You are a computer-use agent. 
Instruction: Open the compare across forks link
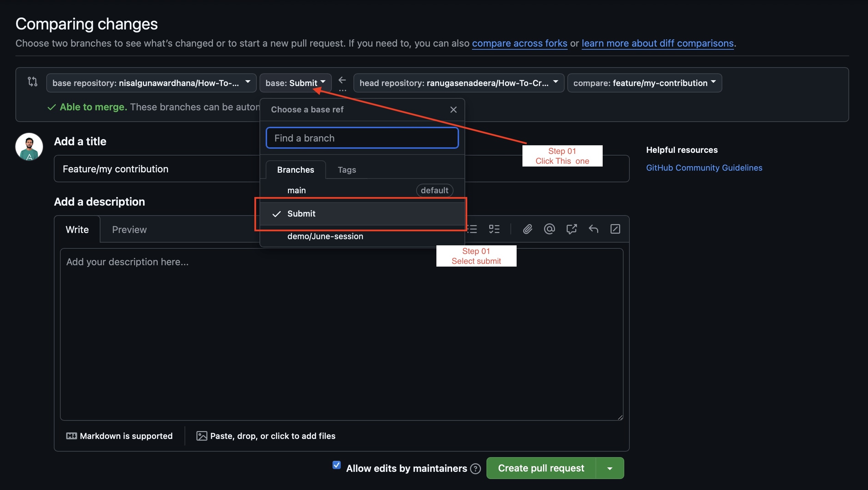click(519, 43)
